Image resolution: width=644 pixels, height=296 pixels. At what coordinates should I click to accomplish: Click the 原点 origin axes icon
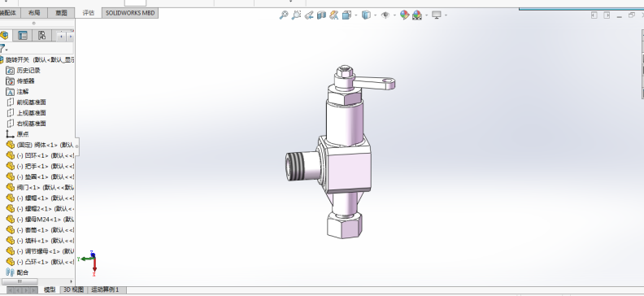(11, 134)
